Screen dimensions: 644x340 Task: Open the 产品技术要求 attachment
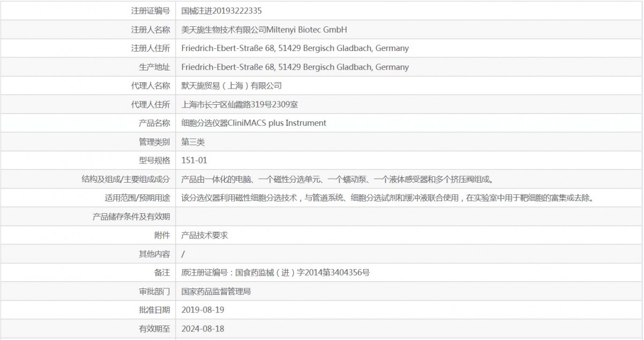[204, 235]
